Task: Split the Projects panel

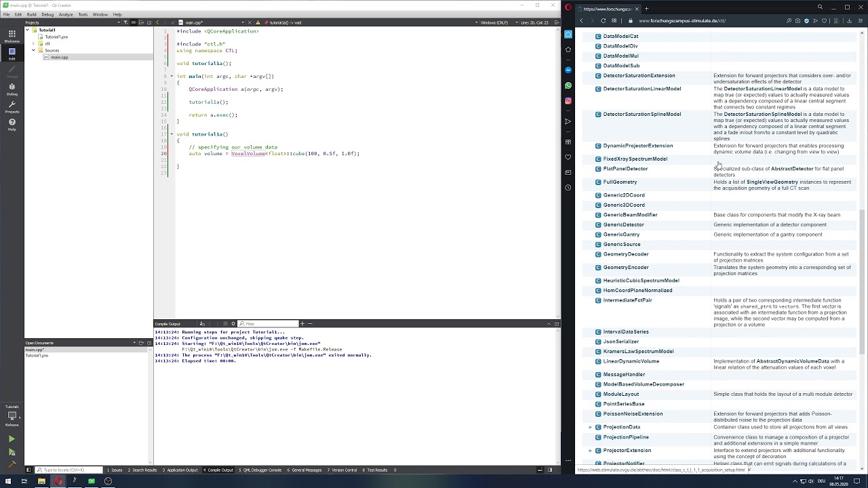Action: coord(141,22)
